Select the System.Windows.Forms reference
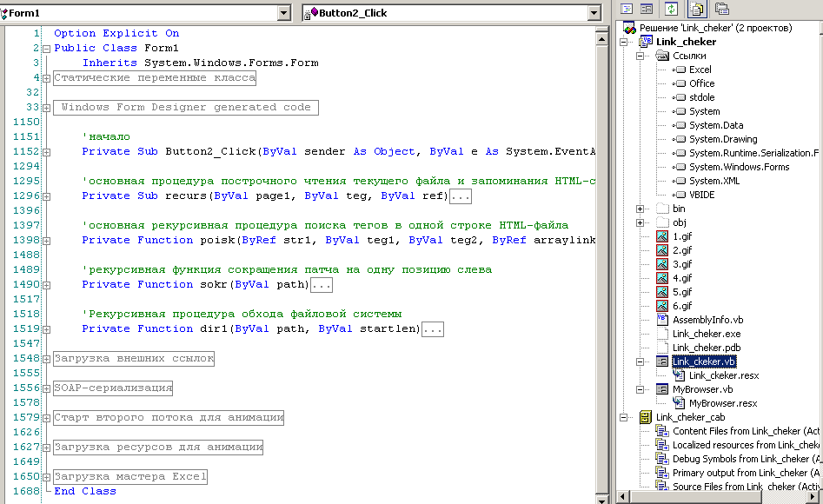Viewport: 823px width, 504px height. pyautogui.click(x=739, y=167)
